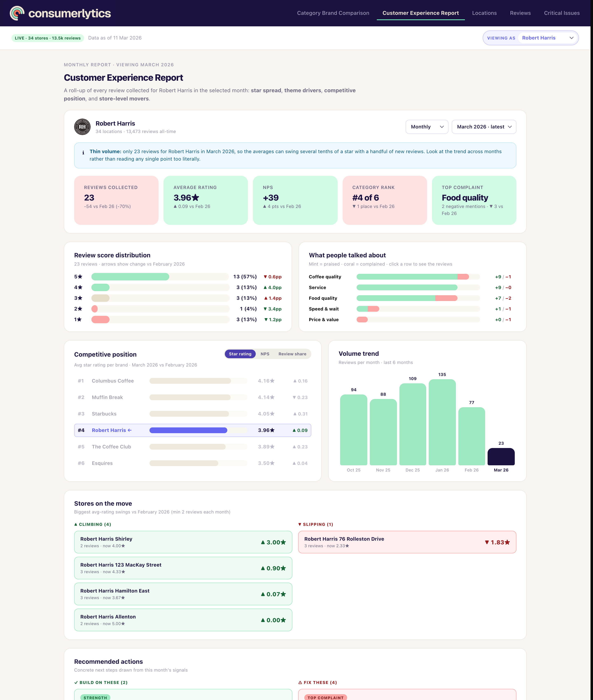Click the info icon in Thin volume notice
The height and width of the screenshot is (700, 593).
[x=83, y=153]
